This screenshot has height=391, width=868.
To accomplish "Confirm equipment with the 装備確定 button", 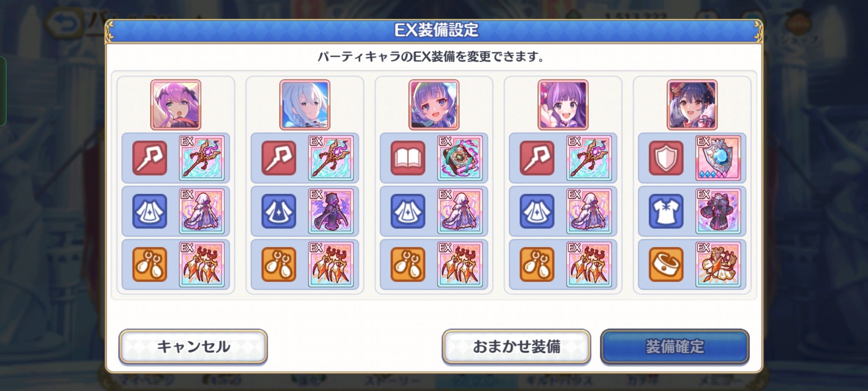I will 675,347.
